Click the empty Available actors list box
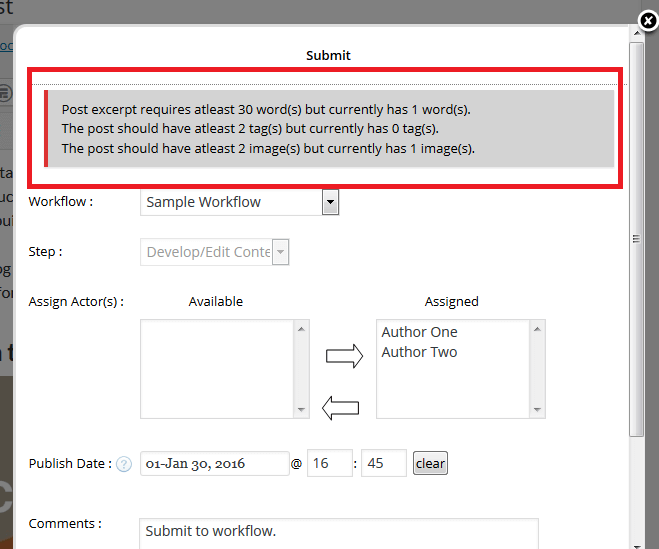 [217, 368]
